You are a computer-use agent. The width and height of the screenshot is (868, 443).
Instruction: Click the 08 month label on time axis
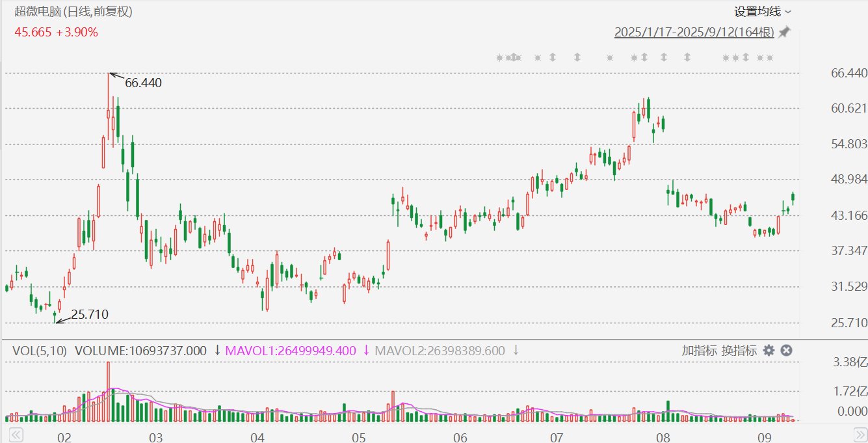click(x=663, y=437)
